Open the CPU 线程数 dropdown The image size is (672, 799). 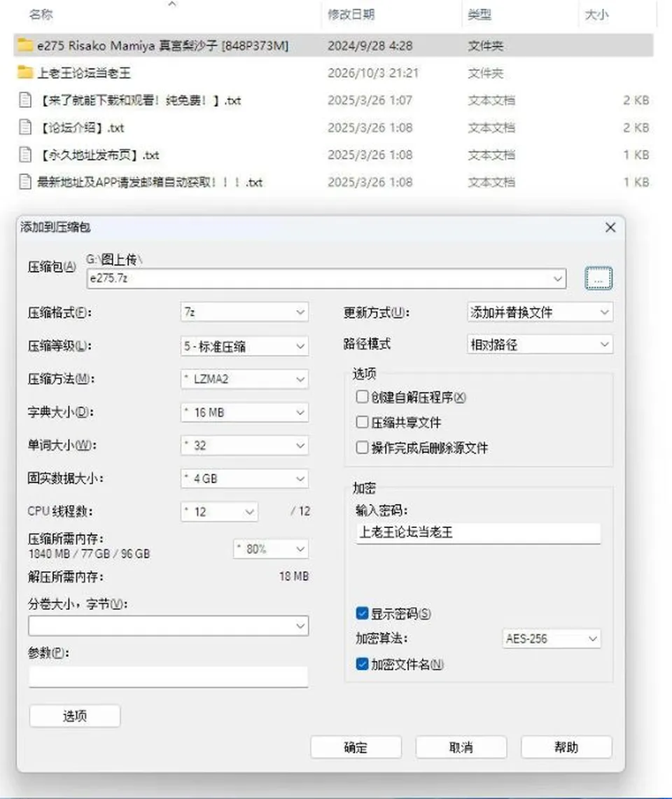[219, 512]
